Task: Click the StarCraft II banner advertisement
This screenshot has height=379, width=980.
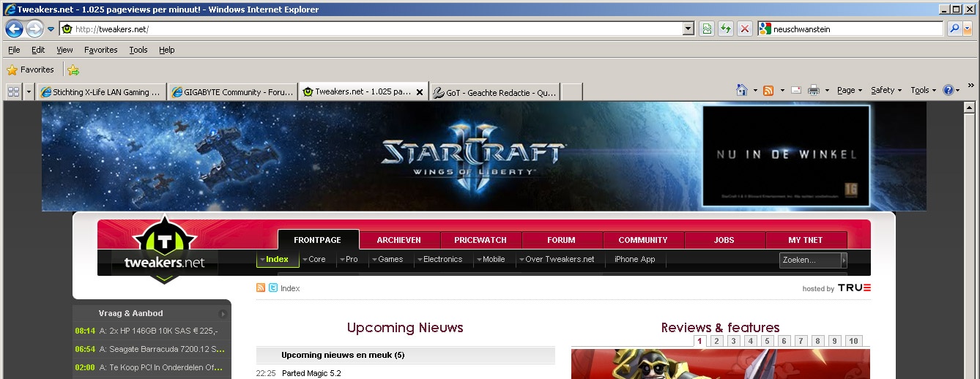Action: point(484,156)
